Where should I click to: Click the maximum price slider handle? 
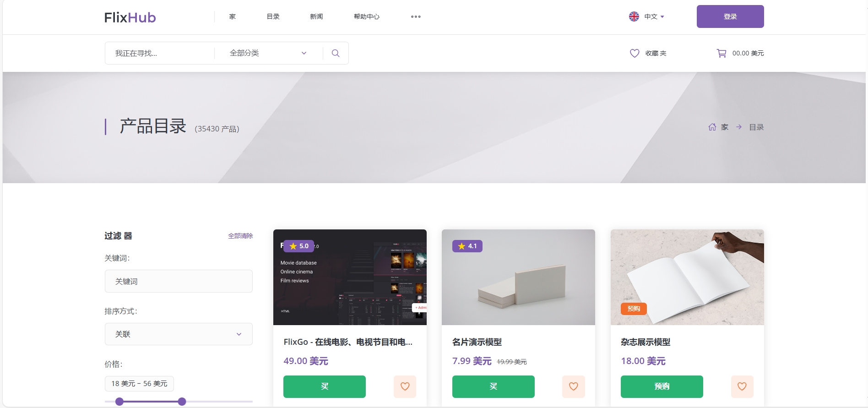coord(182,402)
